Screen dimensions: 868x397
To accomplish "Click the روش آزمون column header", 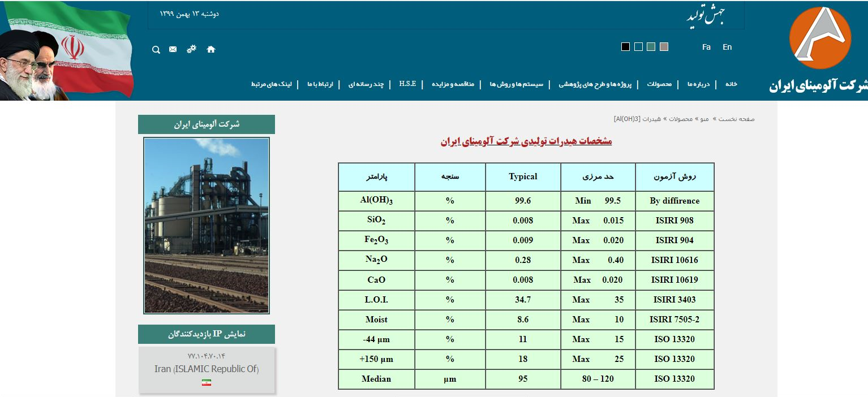I will [x=674, y=176].
